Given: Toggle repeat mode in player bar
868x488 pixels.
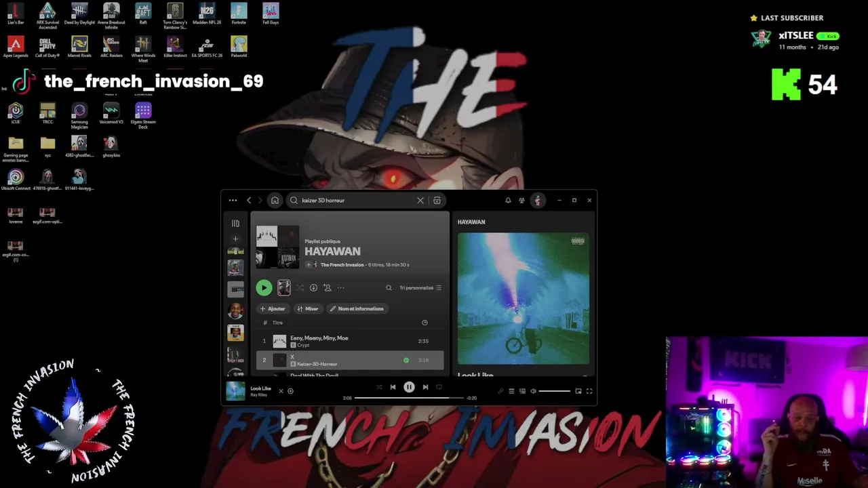Looking at the screenshot, I should [439, 387].
